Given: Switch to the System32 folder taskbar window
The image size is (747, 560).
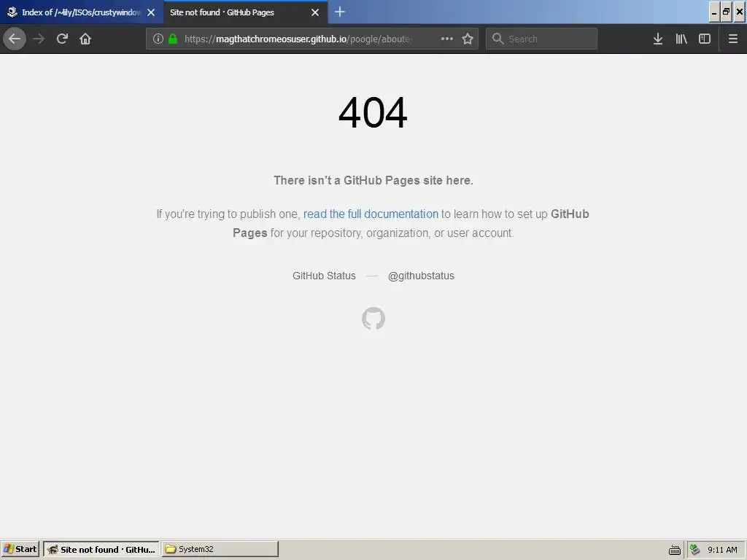Looking at the screenshot, I should (220, 549).
